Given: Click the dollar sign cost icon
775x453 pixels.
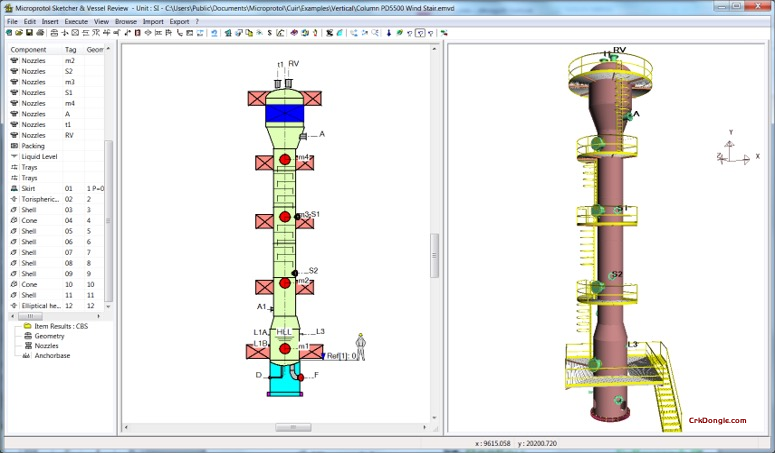Looking at the screenshot, I should click(269, 33).
